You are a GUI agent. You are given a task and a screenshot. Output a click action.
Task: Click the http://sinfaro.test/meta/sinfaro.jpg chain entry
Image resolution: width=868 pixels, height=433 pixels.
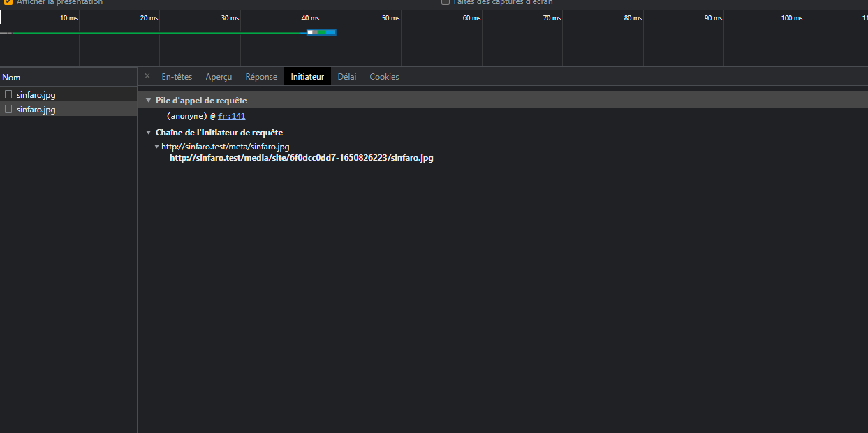click(x=225, y=147)
